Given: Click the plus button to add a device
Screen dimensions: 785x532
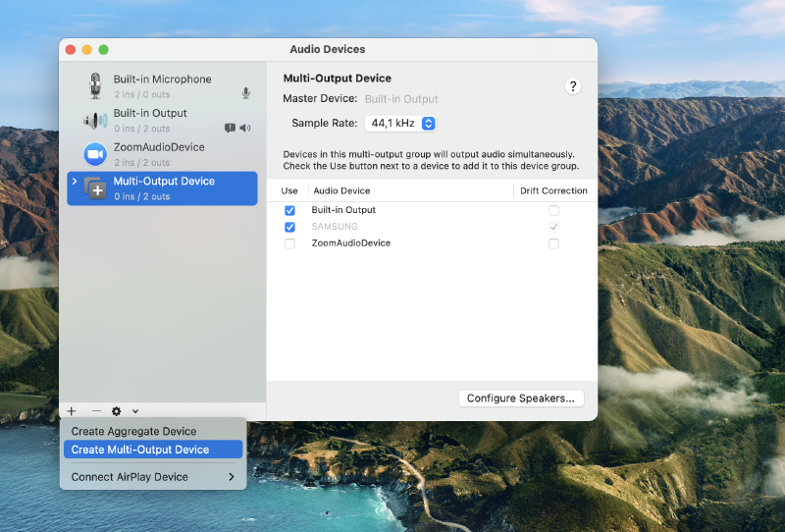Looking at the screenshot, I should click(x=72, y=411).
